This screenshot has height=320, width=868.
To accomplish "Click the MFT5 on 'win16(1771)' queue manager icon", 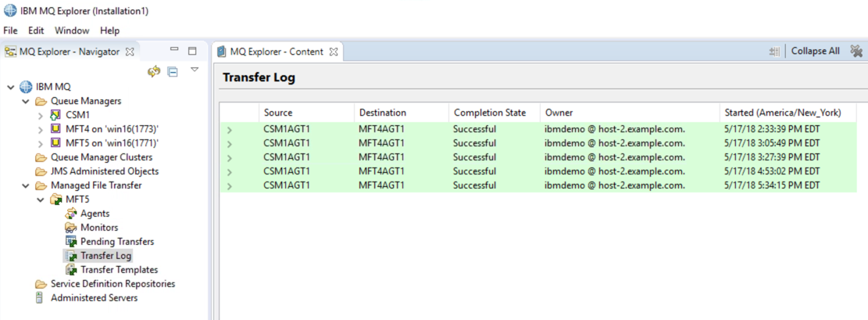I will point(55,143).
